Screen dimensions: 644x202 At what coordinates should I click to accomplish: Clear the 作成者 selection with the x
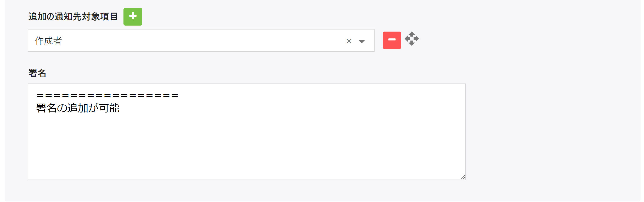(349, 41)
